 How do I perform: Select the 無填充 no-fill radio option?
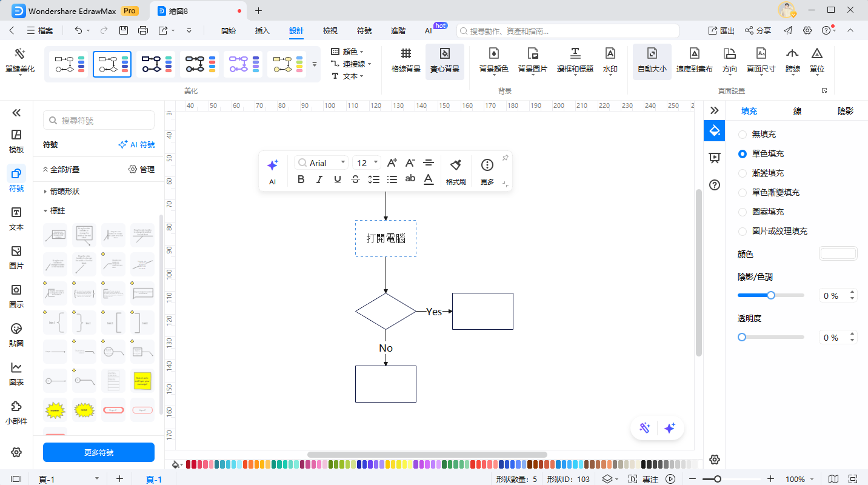[743, 133]
